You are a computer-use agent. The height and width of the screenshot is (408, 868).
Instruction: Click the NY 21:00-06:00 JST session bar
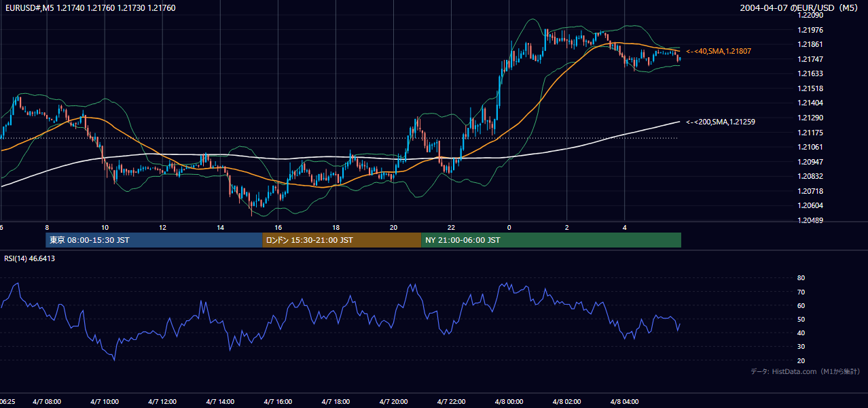[551, 240]
